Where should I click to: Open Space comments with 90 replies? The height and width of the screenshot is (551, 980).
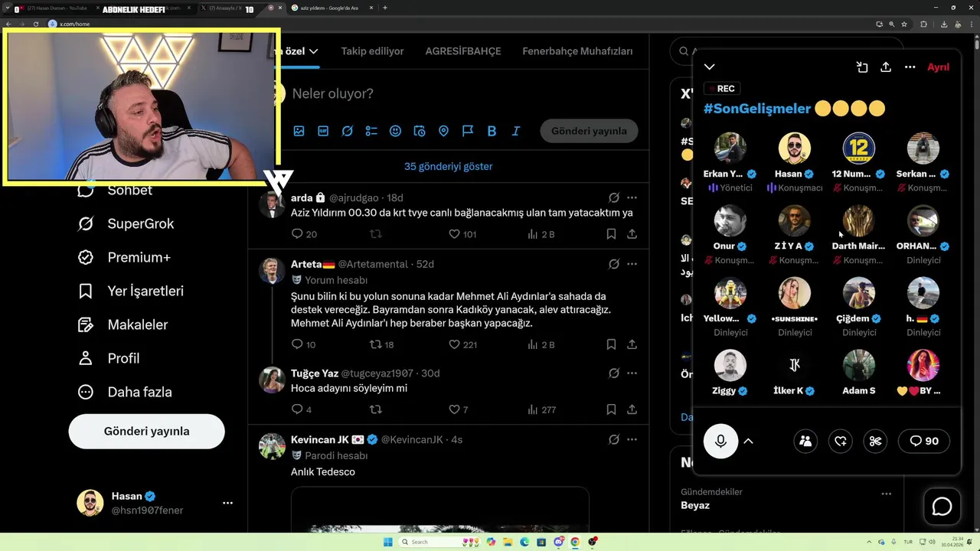924,441
